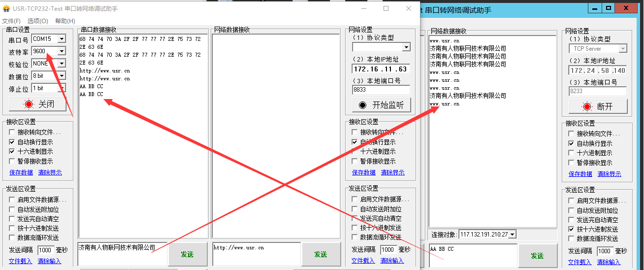This screenshot has height=270, width=644.
Task: Click the black indicator on the 开始监听 button
Action: (x=363, y=105)
